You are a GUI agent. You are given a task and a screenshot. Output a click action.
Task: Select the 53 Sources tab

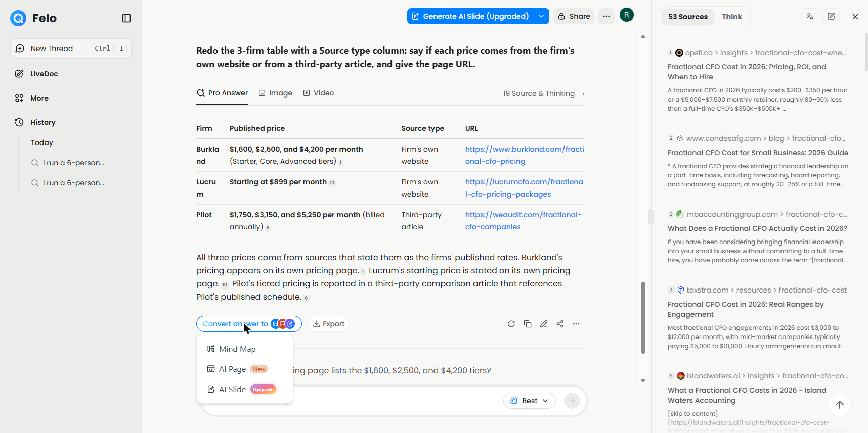(x=688, y=17)
